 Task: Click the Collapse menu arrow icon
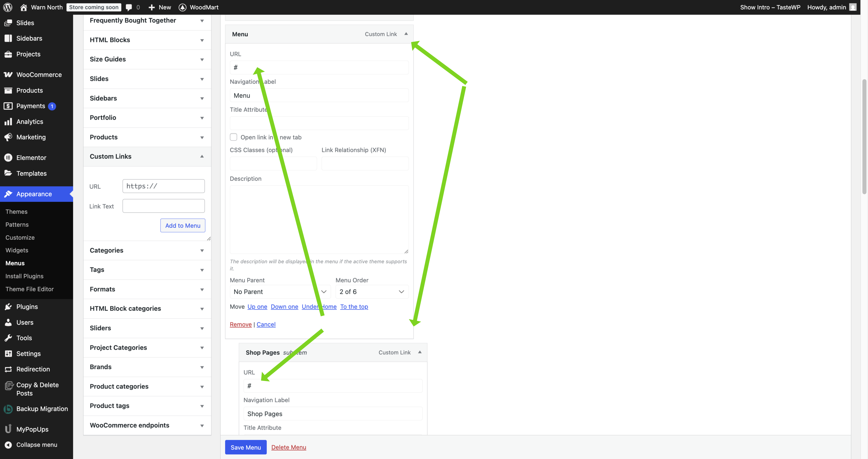(8, 445)
